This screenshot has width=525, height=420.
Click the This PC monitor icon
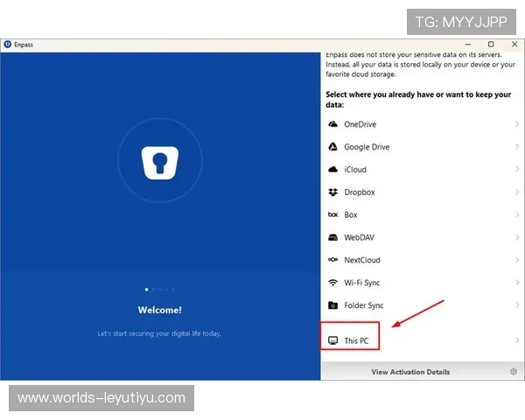click(x=332, y=340)
